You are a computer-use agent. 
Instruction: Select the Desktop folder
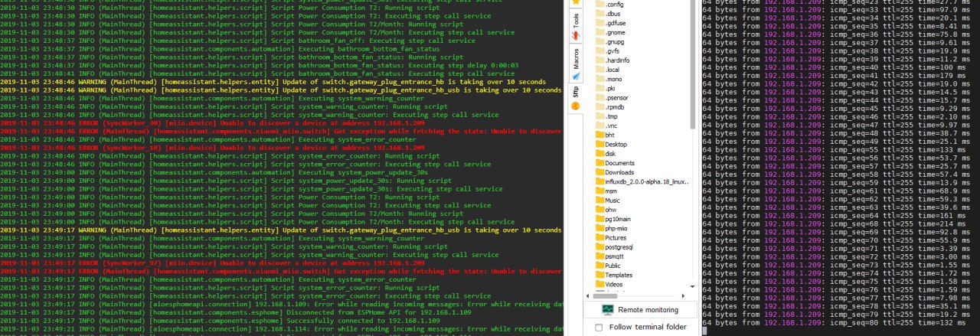tap(611, 144)
